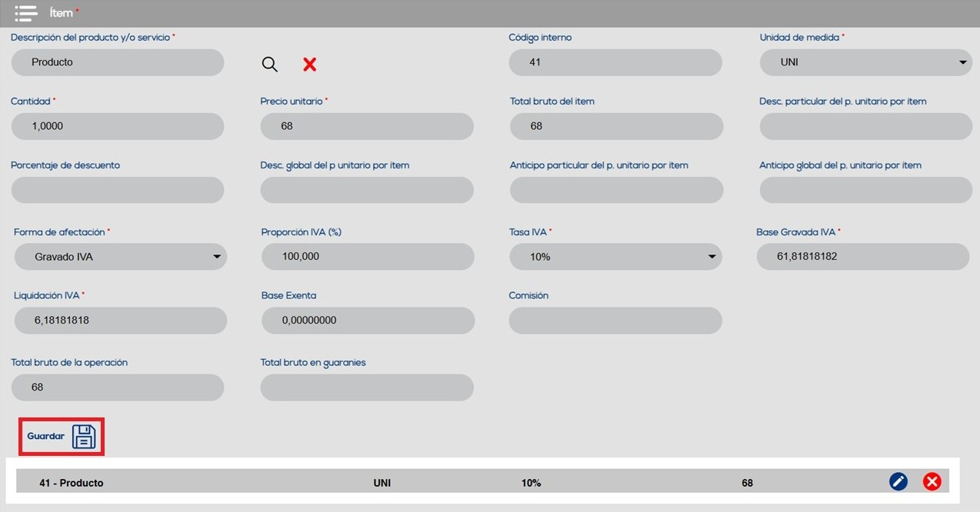Image resolution: width=980 pixels, height=512 pixels.
Task: Focus the Código interno field
Action: click(615, 62)
